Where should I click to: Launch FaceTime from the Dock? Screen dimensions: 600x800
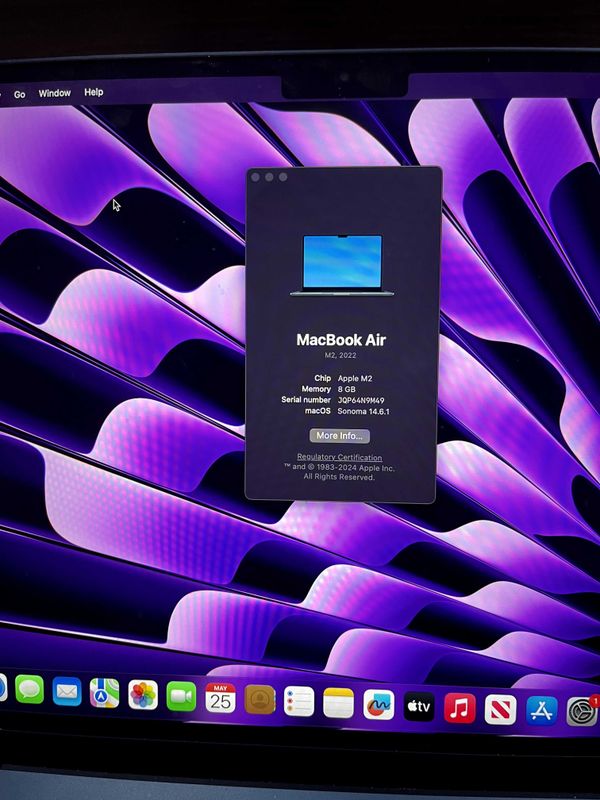click(181, 696)
